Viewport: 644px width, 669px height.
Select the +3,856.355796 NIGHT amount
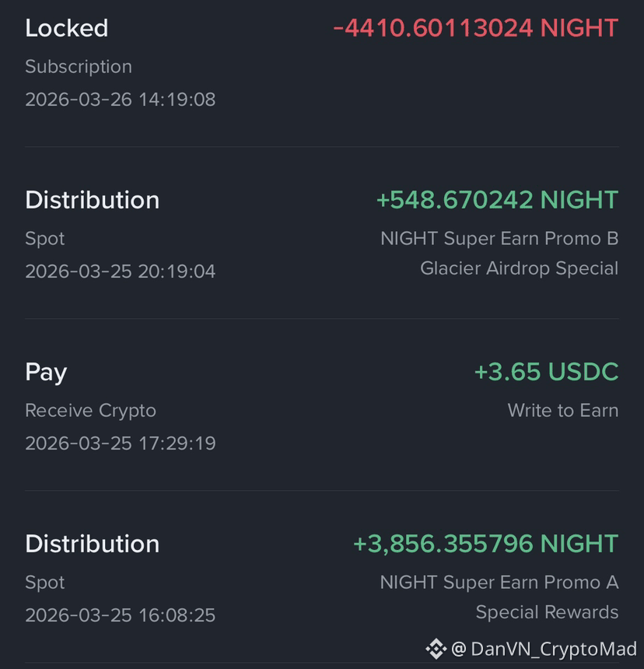coord(486,544)
